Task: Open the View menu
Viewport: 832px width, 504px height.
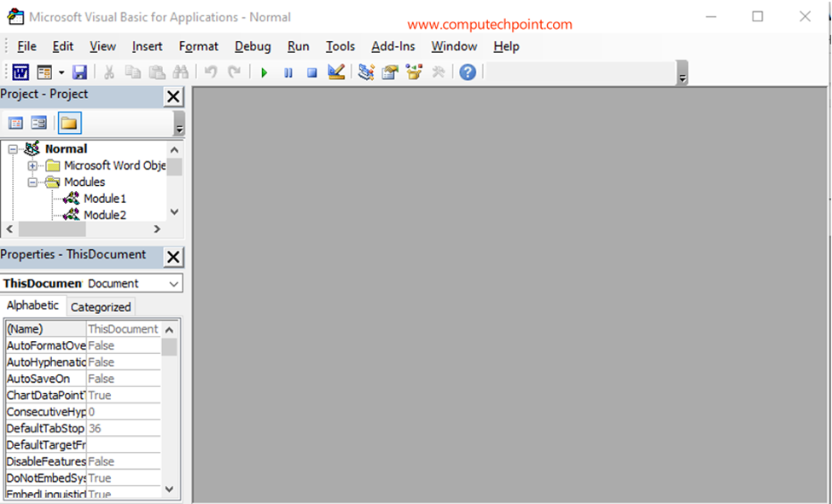Action: click(x=102, y=47)
